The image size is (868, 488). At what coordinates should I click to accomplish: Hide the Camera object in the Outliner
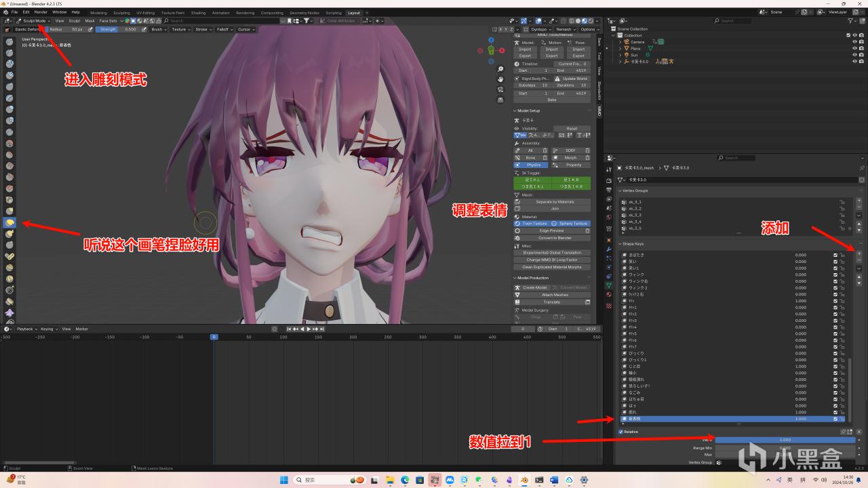click(x=854, y=42)
